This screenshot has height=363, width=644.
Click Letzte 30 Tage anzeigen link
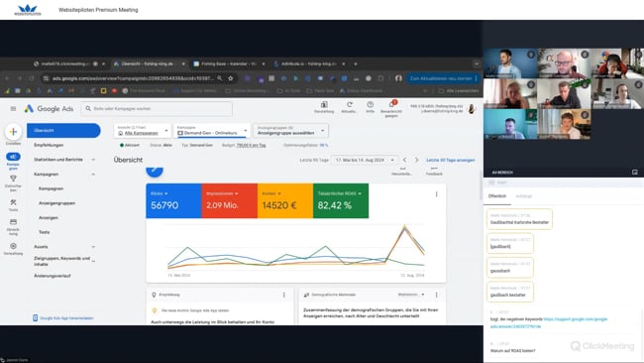pyautogui.click(x=450, y=160)
